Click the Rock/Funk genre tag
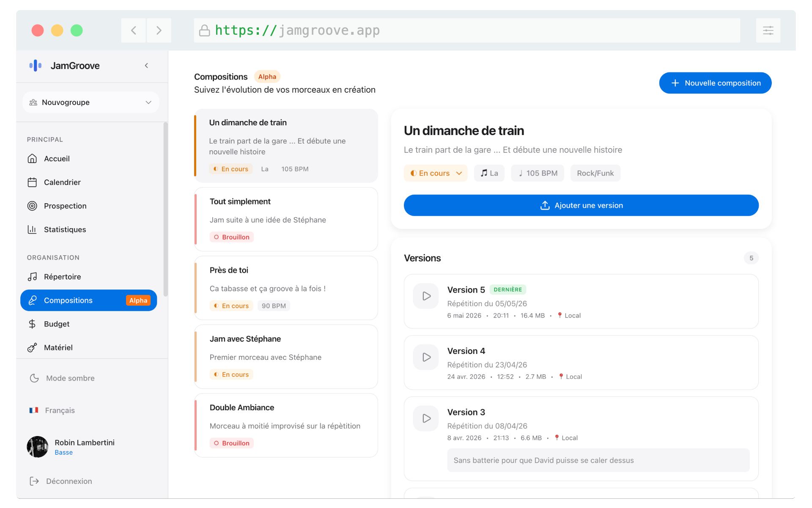This screenshot has width=812, height=508. tap(595, 173)
